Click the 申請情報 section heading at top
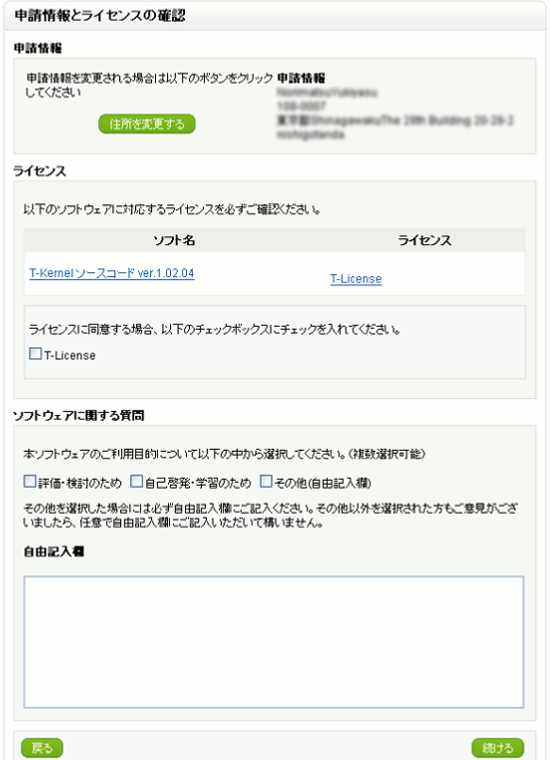The image size is (550, 760). pos(37,48)
